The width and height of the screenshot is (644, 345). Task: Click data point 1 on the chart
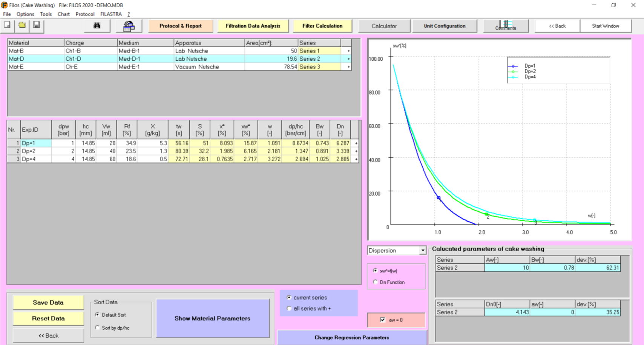tap(439, 198)
